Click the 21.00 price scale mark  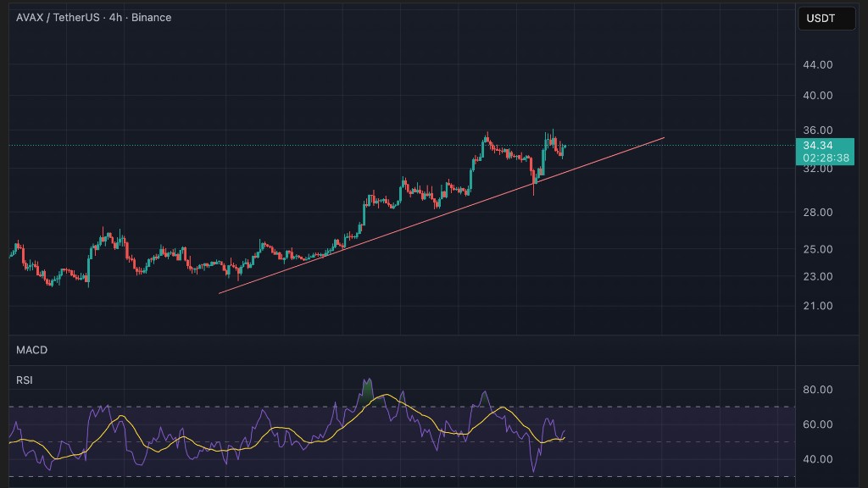817,306
